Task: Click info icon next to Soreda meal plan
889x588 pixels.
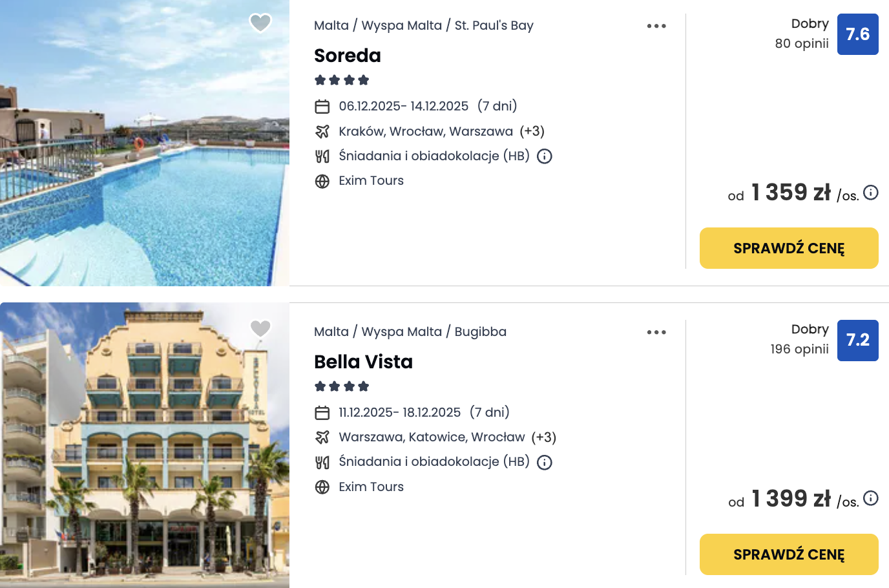Action: 545,156
